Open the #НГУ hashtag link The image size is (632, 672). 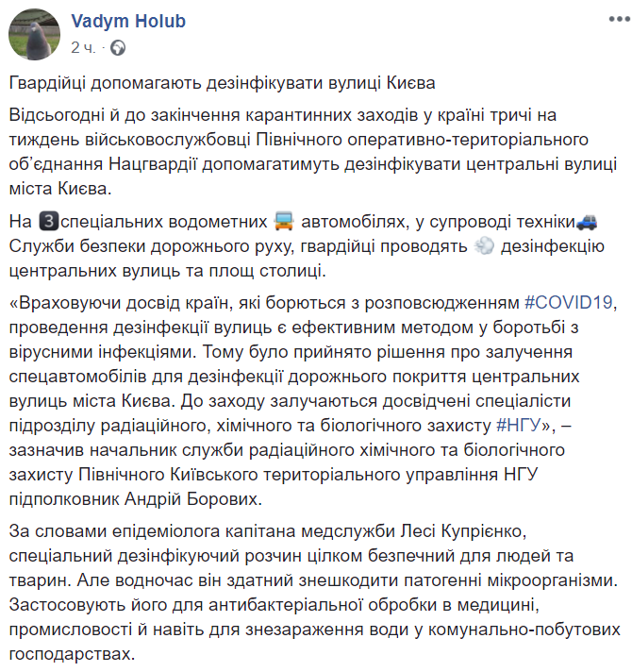click(516, 425)
